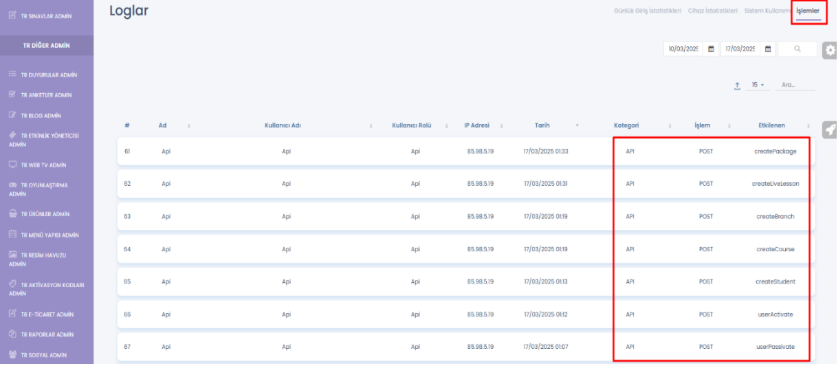Open the settings gear on right edge
Screen dimensions: 839x365
(830, 50)
